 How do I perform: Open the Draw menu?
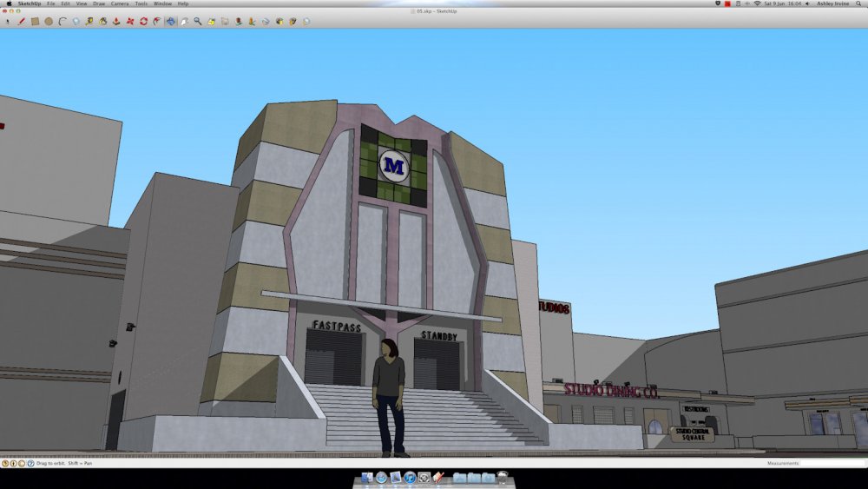point(99,3)
